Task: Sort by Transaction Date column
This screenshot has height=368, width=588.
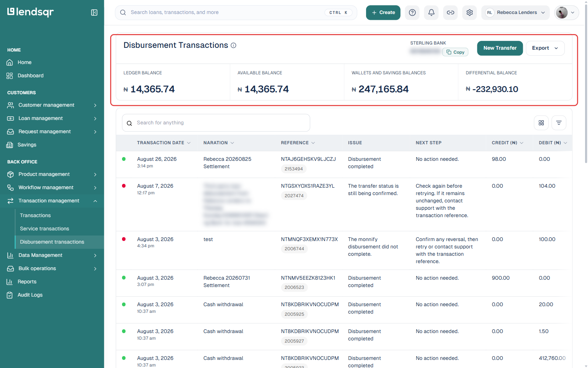Action: (164, 143)
